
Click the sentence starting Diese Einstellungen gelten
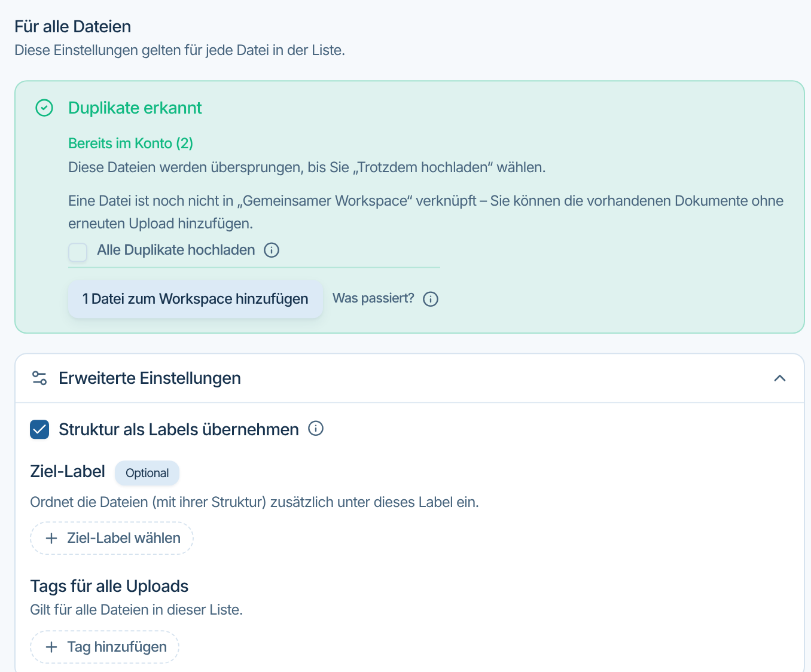(x=180, y=50)
